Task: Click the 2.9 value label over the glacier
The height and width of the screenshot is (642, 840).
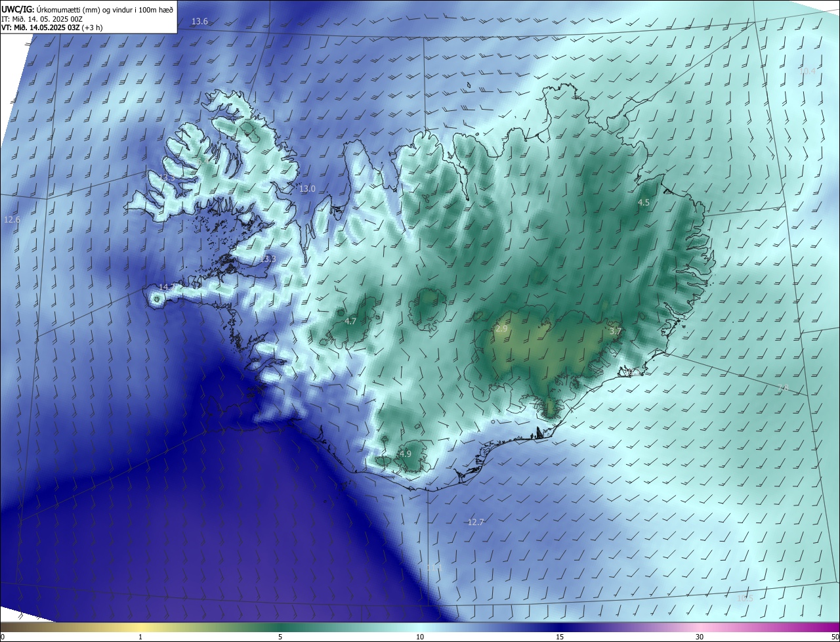Action: tap(502, 329)
